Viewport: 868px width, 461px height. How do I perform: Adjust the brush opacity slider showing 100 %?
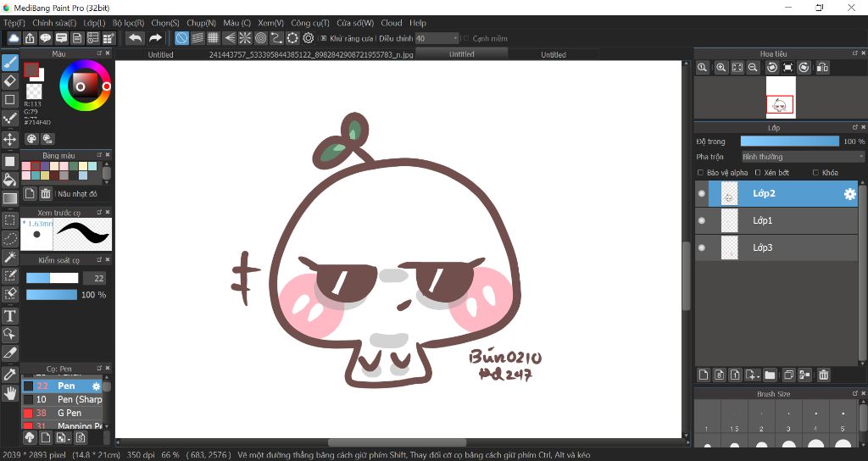point(52,295)
